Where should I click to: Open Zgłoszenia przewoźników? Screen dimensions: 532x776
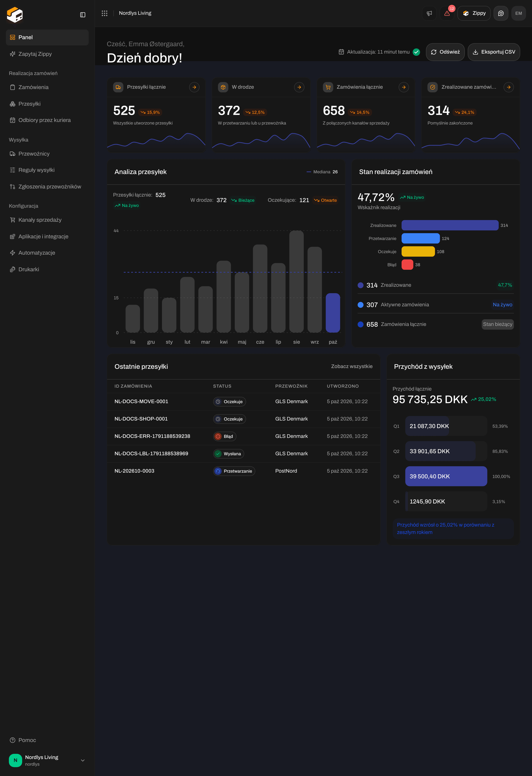pos(47,187)
